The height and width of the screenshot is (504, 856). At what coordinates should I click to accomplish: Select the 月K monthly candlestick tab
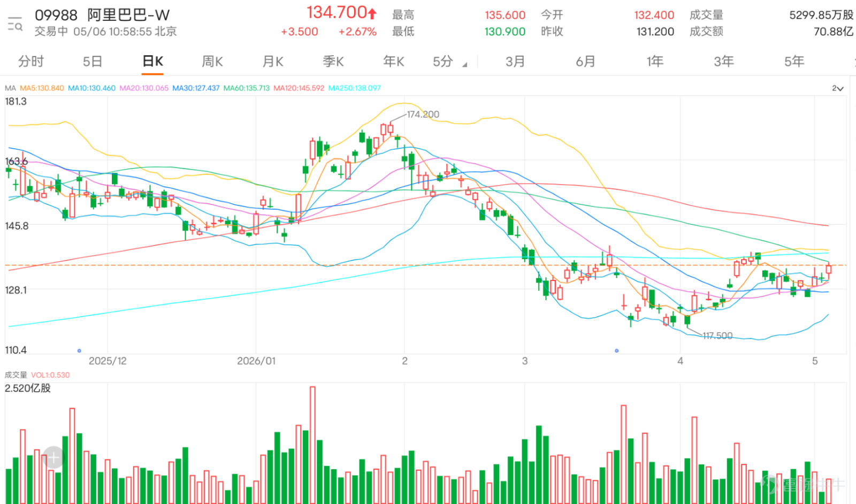click(273, 62)
